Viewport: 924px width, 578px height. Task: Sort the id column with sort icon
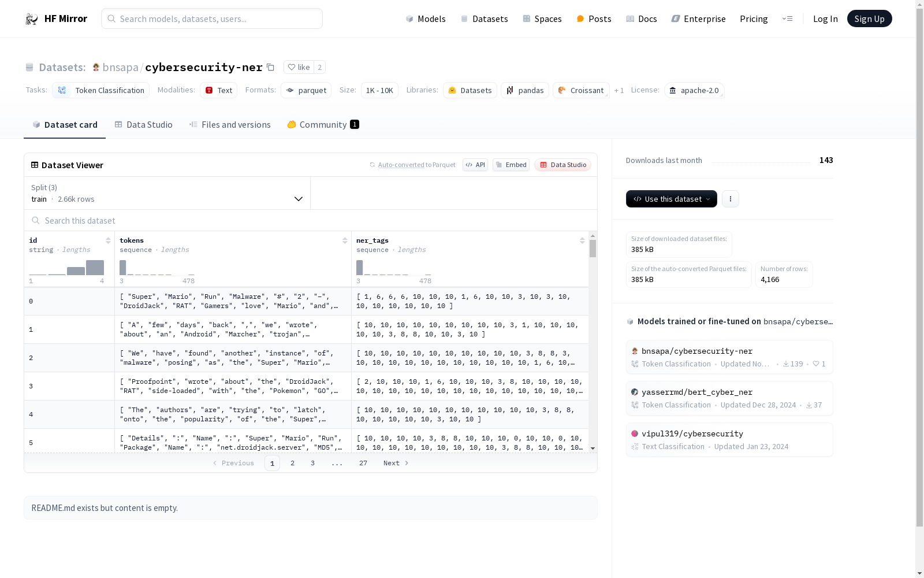pos(108,240)
